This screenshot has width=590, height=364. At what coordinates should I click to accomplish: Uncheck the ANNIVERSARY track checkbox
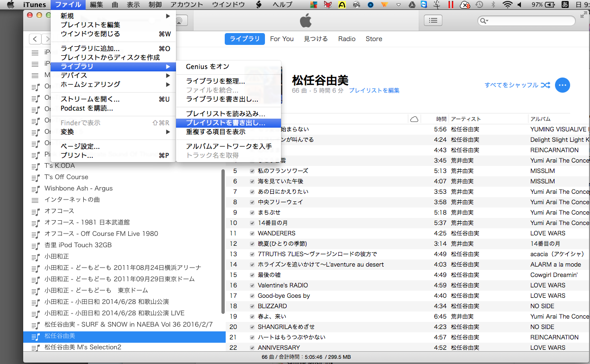pos(252,348)
